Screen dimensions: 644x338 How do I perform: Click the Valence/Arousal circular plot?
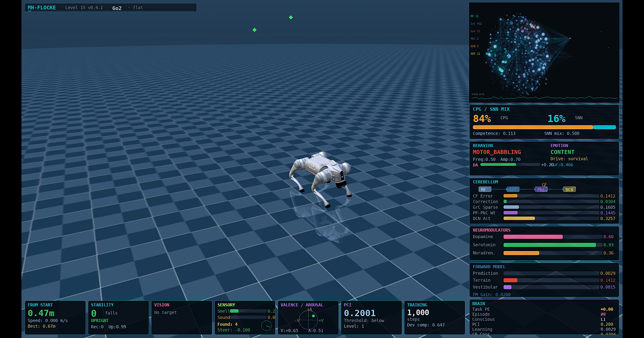pos(309,320)
